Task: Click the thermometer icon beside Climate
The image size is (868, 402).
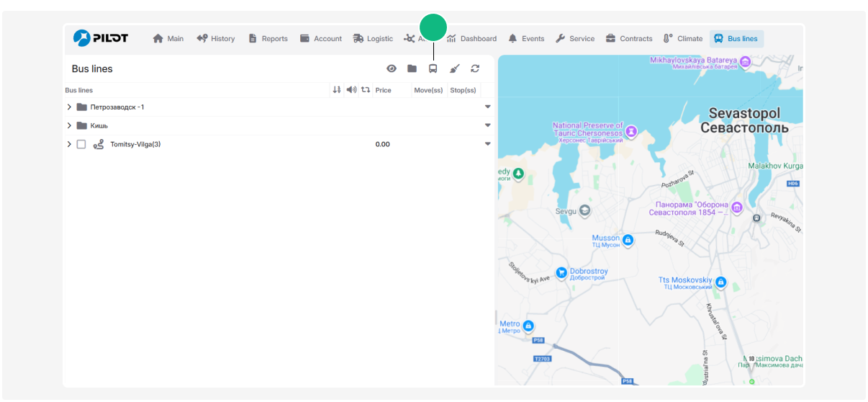Action: point(668,39)
